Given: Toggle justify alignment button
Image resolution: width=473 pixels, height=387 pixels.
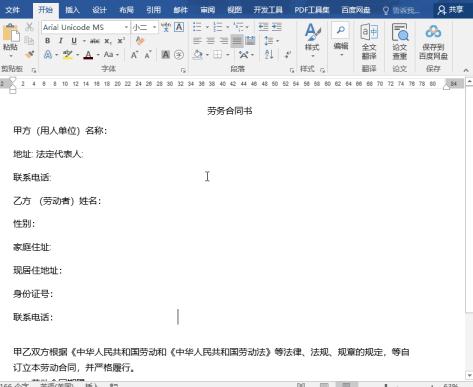Looking at the screenshot, I should click(237, 41).
